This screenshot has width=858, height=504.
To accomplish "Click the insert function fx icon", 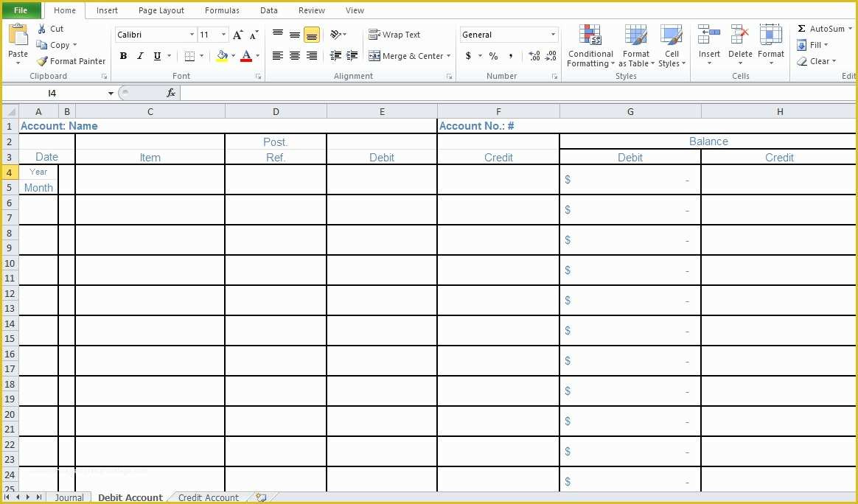I will pyautogui.click(x=171, y=93).
